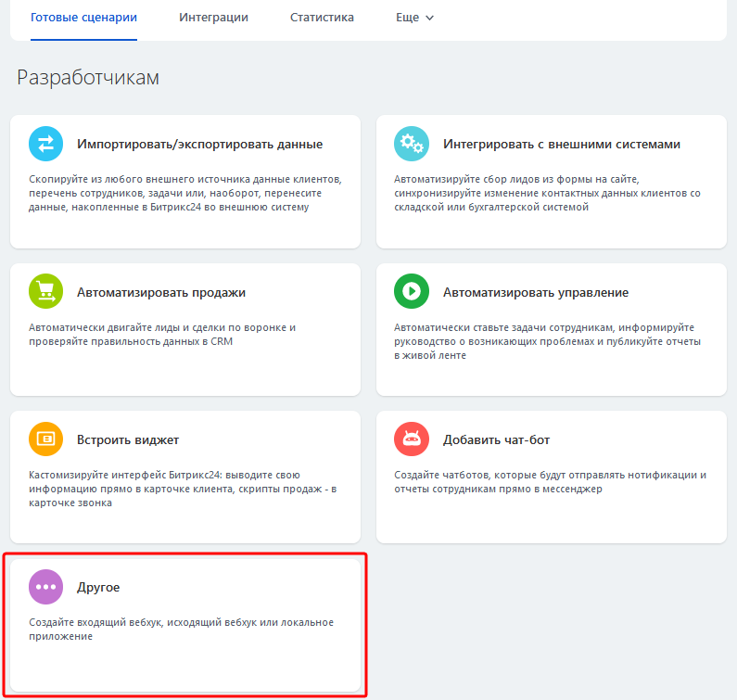Click the red chat-bot robot icon

tap(412, 439)
